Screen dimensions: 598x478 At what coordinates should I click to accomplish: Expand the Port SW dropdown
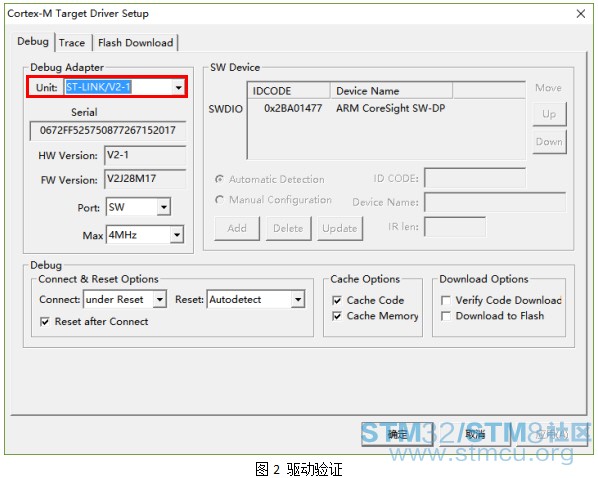(164, 207)
